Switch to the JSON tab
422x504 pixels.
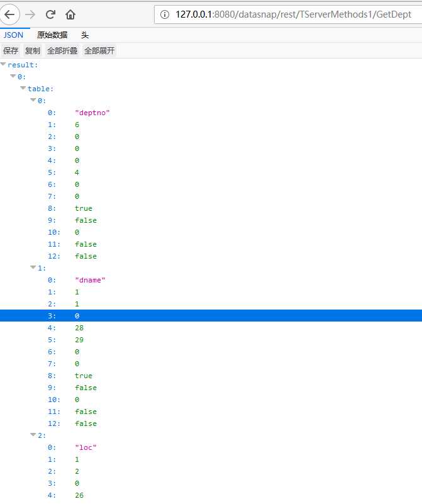13,35
